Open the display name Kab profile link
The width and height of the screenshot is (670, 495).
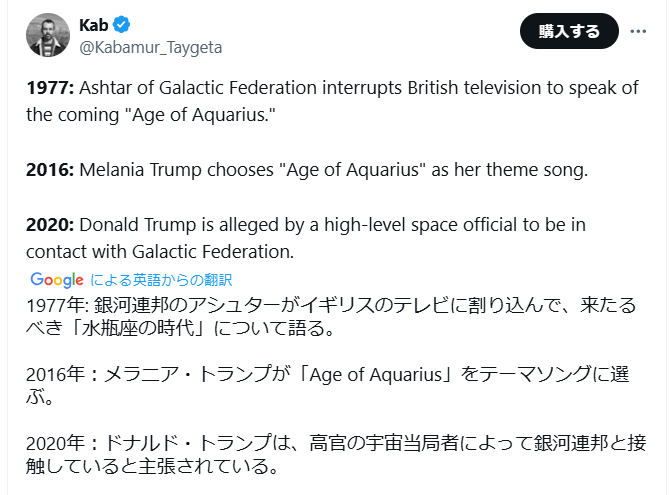click(x=93, y=25)
